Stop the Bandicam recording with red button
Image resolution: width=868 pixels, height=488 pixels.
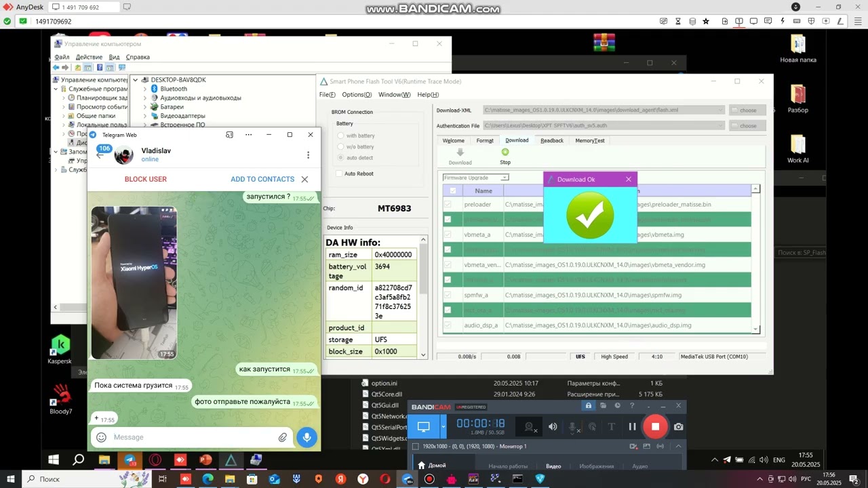[x=655, y=426]
